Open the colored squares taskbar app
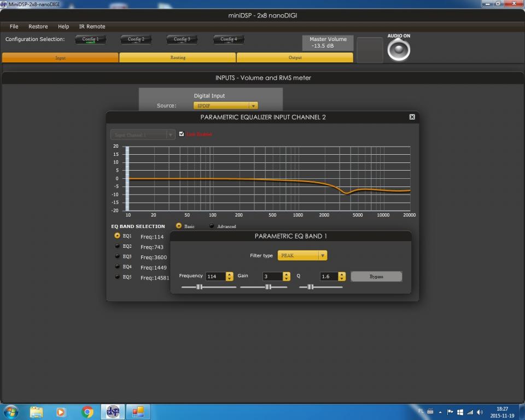525x420 pixels. tap(138, 412)
